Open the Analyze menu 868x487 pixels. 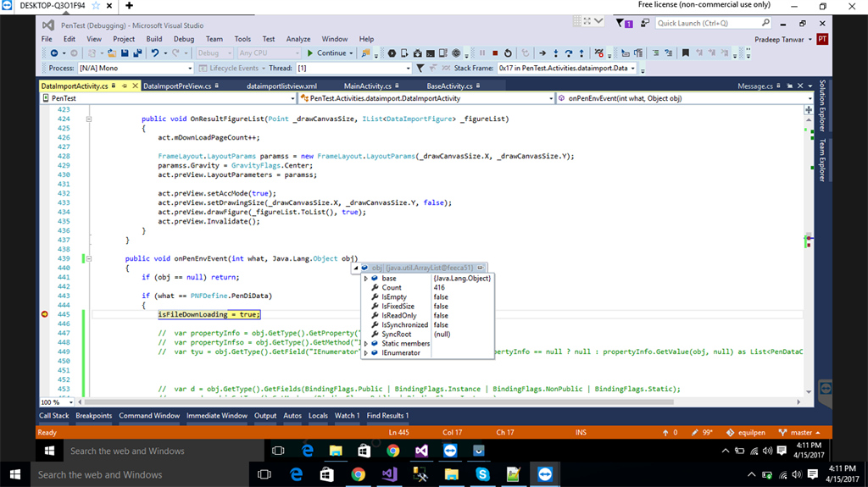(298, 39)
